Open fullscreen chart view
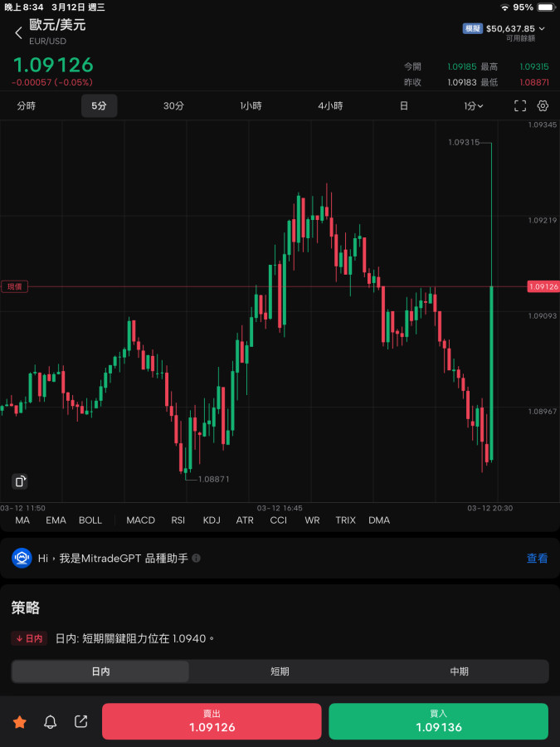560x747 pixels. coord(520,105)
